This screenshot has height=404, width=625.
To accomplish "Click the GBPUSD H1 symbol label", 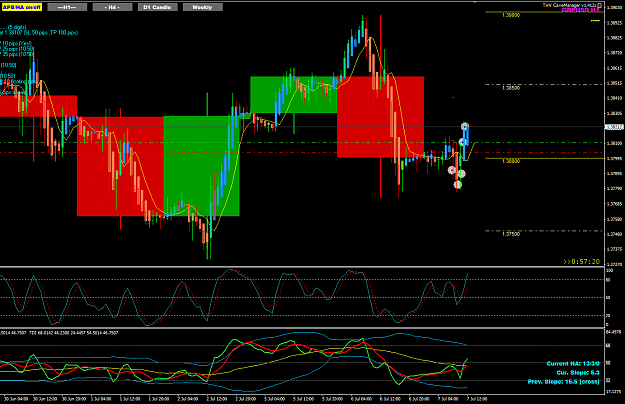I will point(580,10).
